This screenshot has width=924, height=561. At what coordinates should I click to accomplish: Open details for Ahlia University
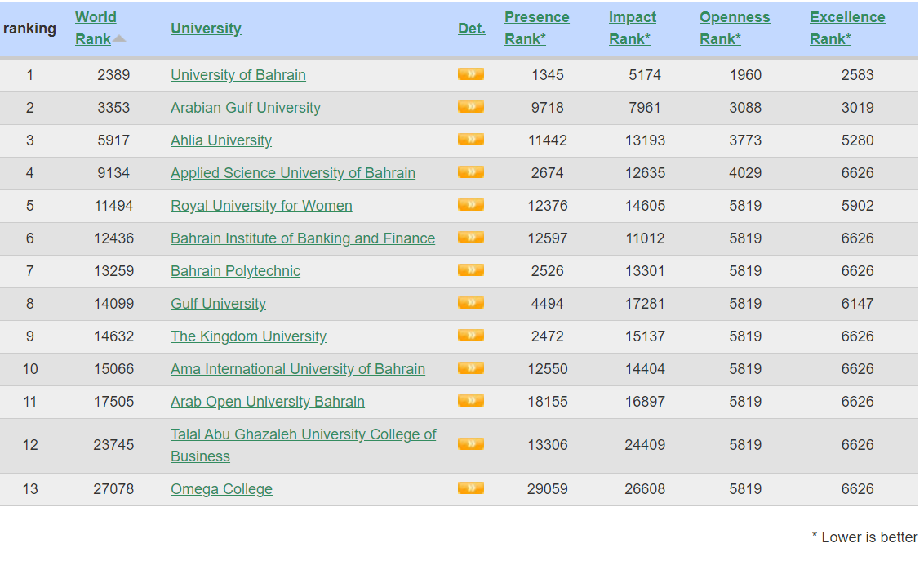471,140
